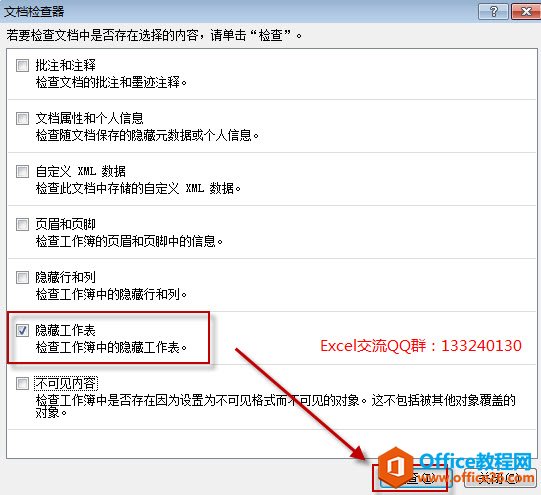Open the help question mark button

point(493,11)
